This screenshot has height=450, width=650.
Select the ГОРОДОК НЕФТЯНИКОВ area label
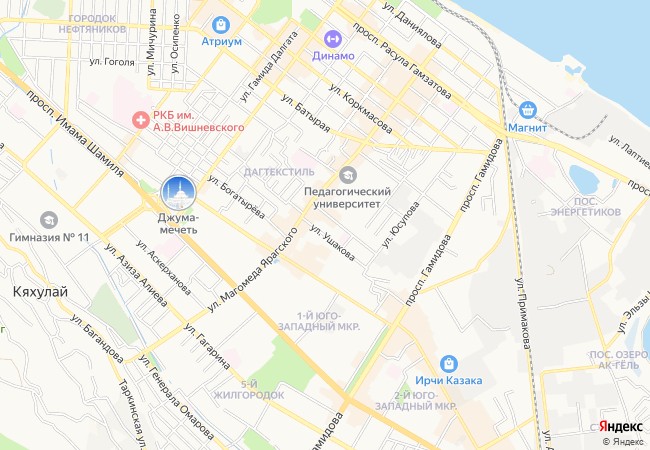(92, 24)
